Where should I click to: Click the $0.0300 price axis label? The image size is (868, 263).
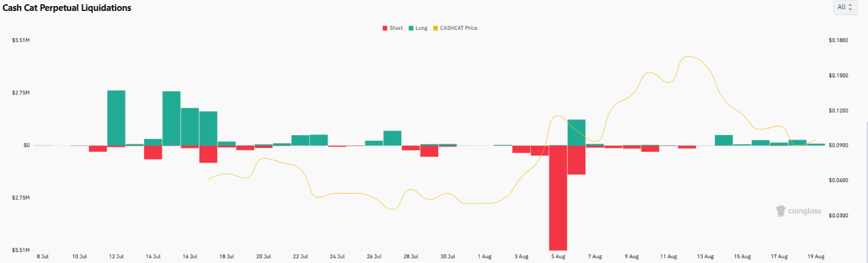tap(838, 216)
